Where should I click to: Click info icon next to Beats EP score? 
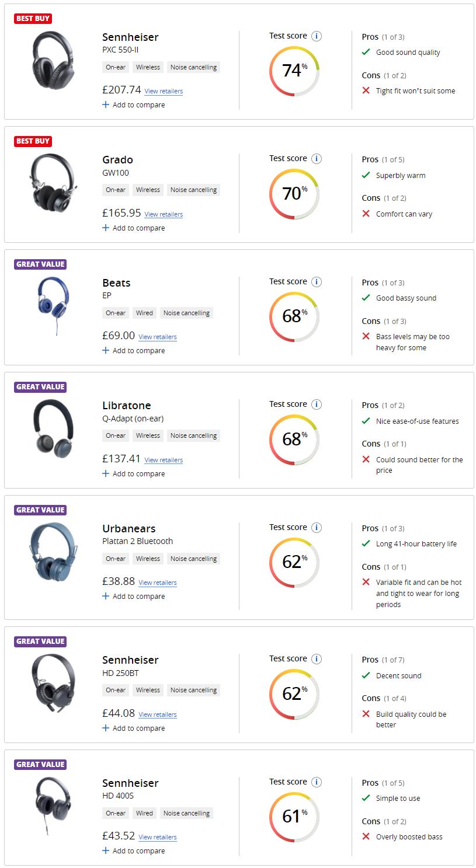coord(317,282)
